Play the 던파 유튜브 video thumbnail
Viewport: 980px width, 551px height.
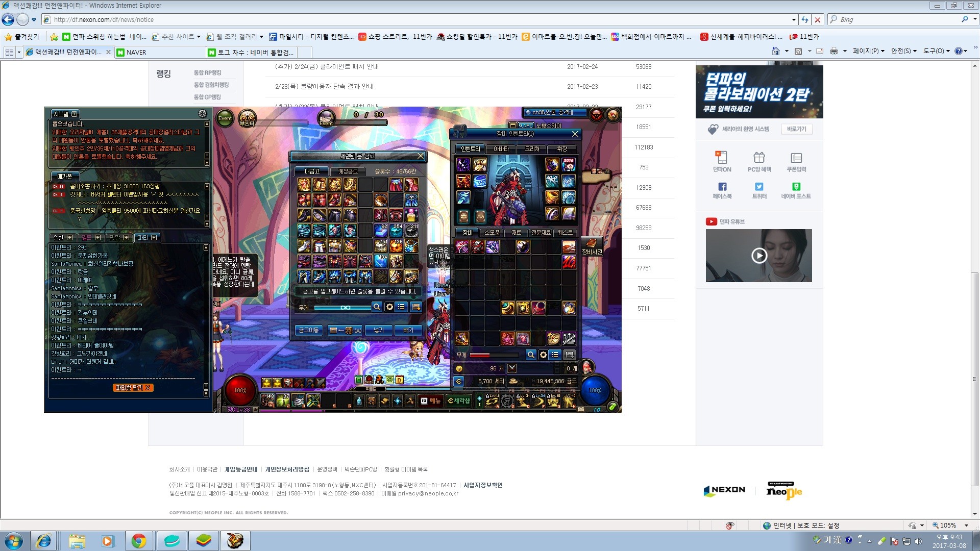tap(759, 256)
